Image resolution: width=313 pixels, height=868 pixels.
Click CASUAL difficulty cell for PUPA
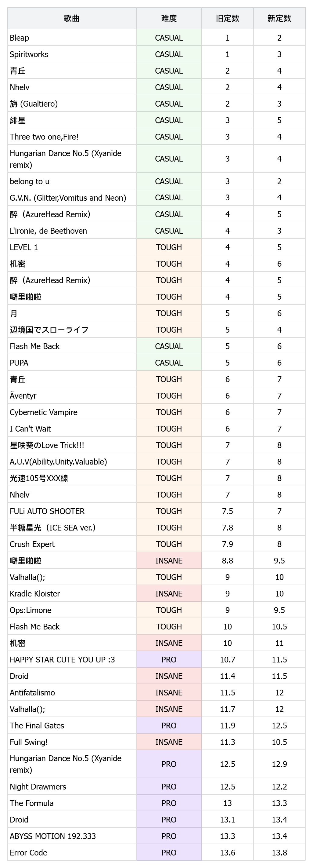click(x=169, y=363)
